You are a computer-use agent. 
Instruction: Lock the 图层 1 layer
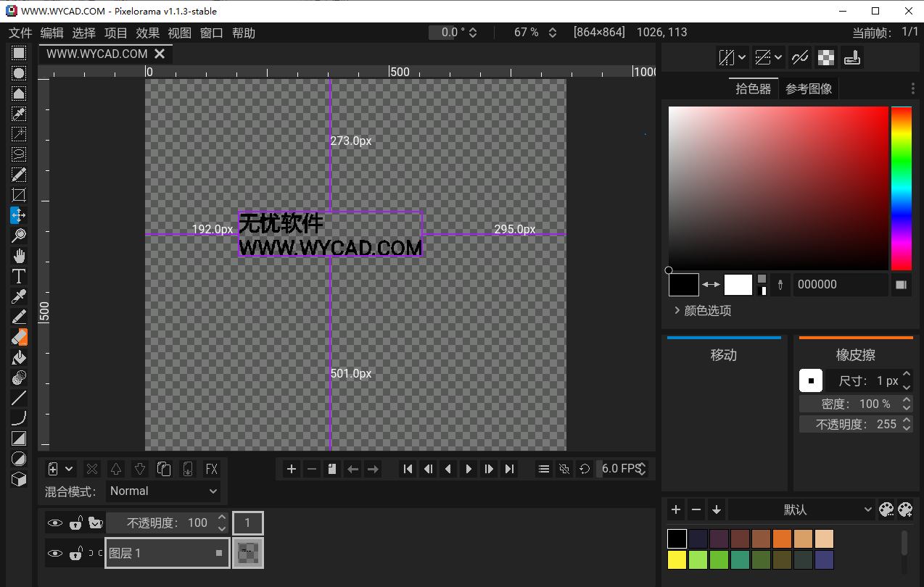click(x=75, y=553)
